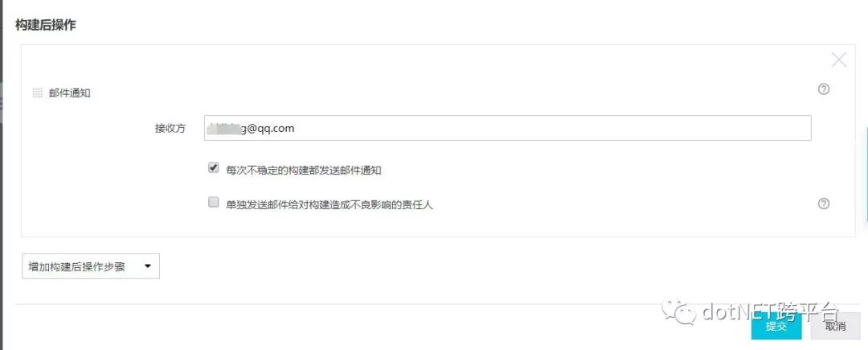The image size is (868, 350).
Task: Click the 构建后操作 section heading
Action: [45, 26]
